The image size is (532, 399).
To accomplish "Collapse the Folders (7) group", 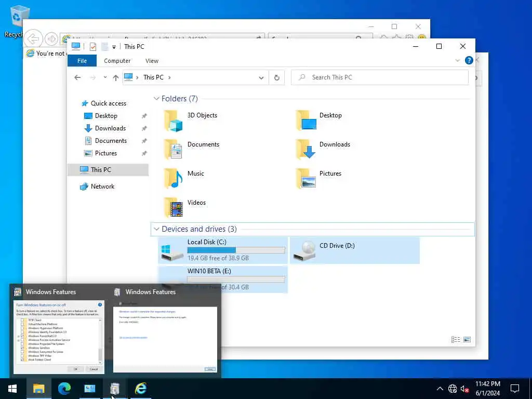I will (156, 98).
